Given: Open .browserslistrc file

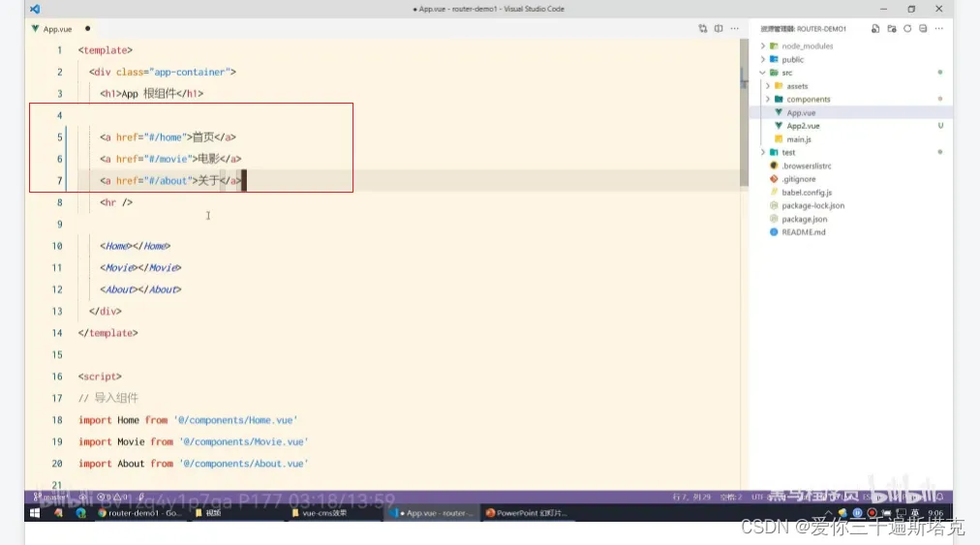Looking at the screenshot, I should (x=806, y=167).
